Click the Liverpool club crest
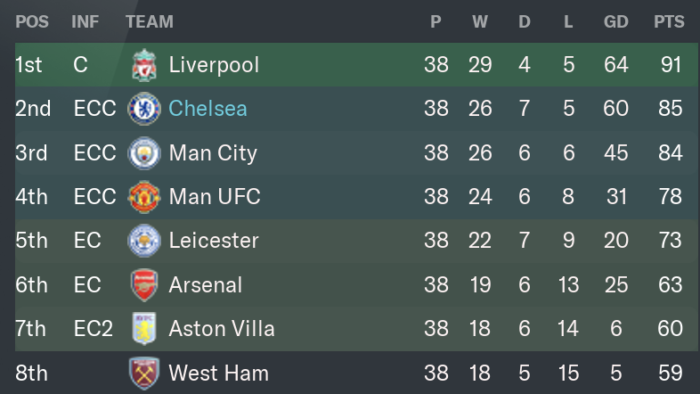700x394 pixels. (144, 65)
